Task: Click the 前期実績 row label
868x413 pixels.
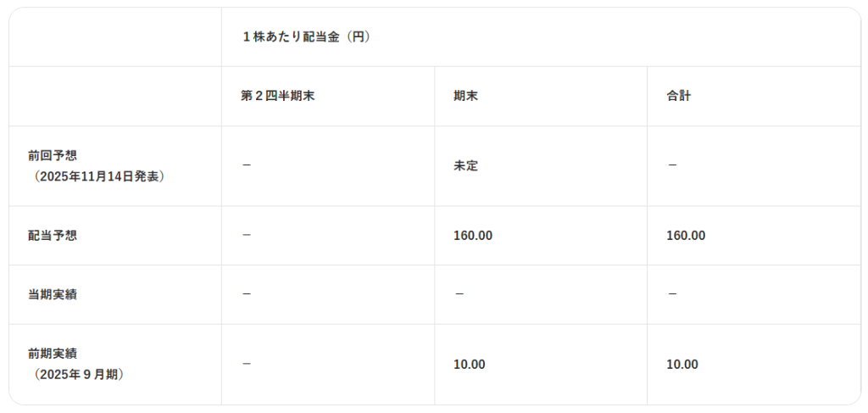Action: (x=53, y=354)
